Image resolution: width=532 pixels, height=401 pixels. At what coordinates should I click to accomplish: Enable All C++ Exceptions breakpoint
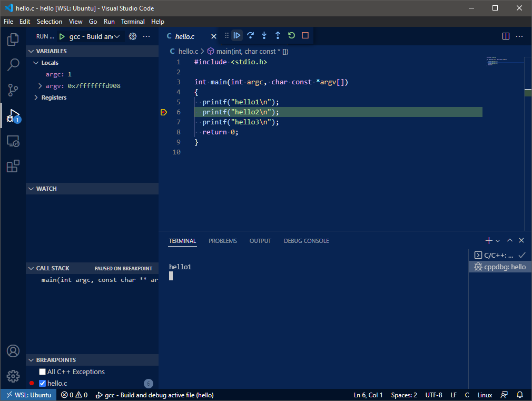43,372
